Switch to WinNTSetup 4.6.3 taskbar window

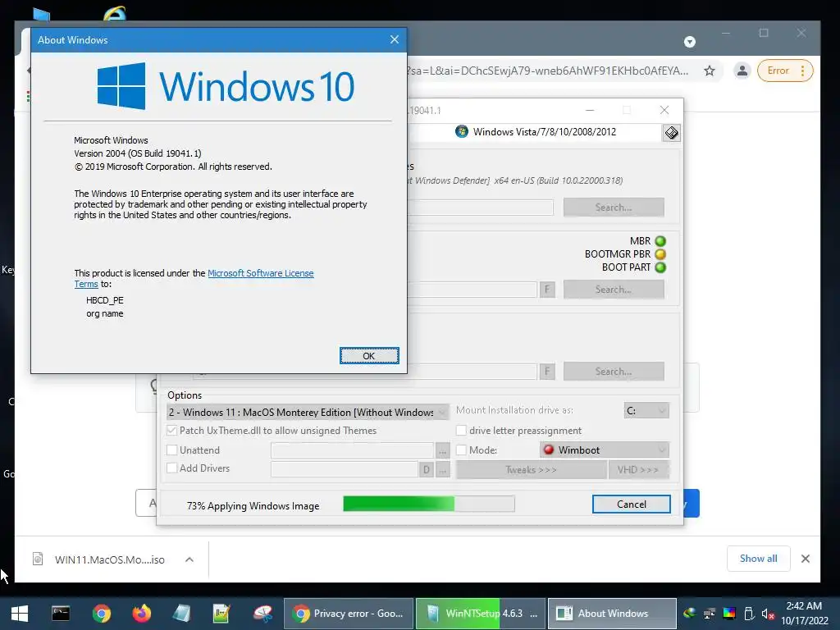pos(481,614)
